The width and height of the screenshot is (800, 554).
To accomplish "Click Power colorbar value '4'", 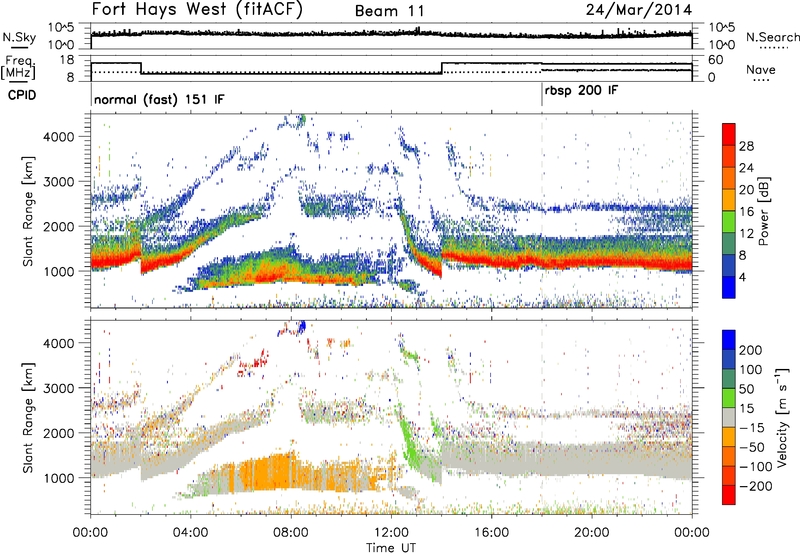I will [743, 277].
